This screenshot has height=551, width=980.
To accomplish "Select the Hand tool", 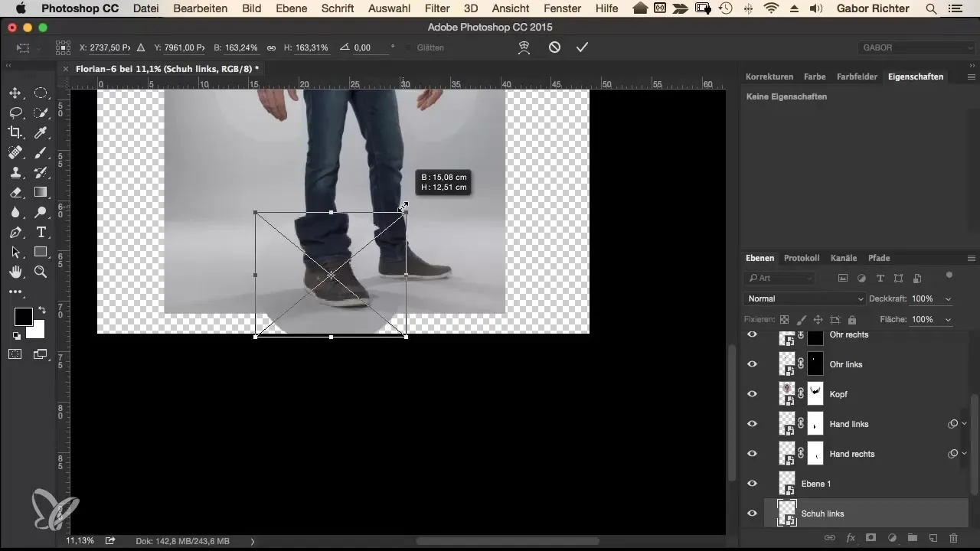I will coord(15,272).
